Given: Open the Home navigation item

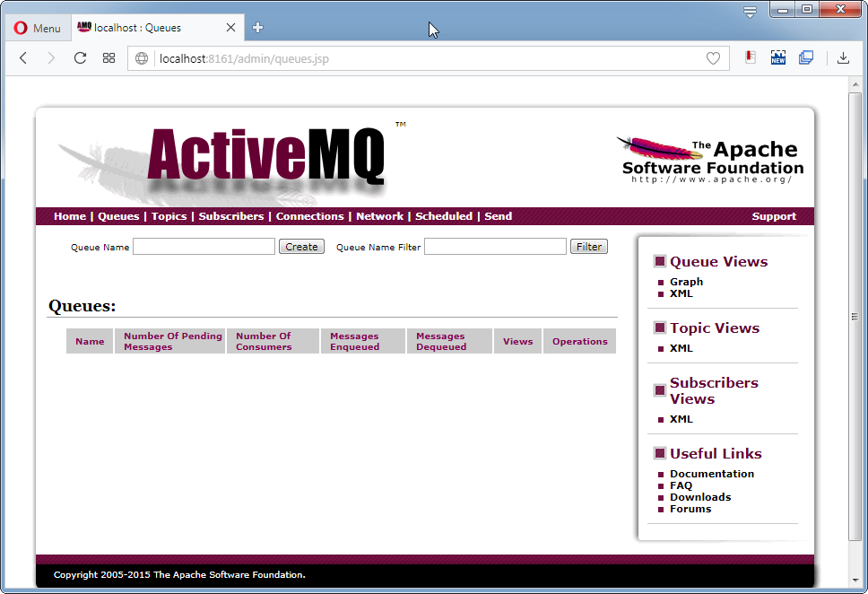Looking at the screenshot, I should [x=70, y=216].
